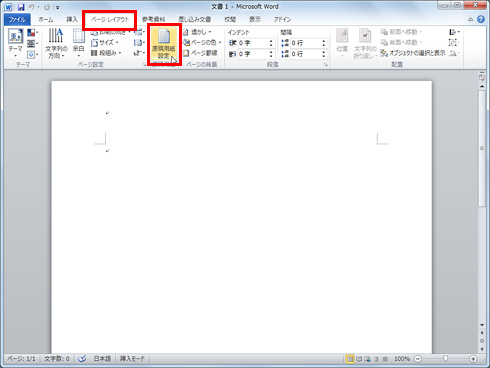
Task: Click 日本語 language indicator
Action: pyautogui.click(x=102, y=359)
